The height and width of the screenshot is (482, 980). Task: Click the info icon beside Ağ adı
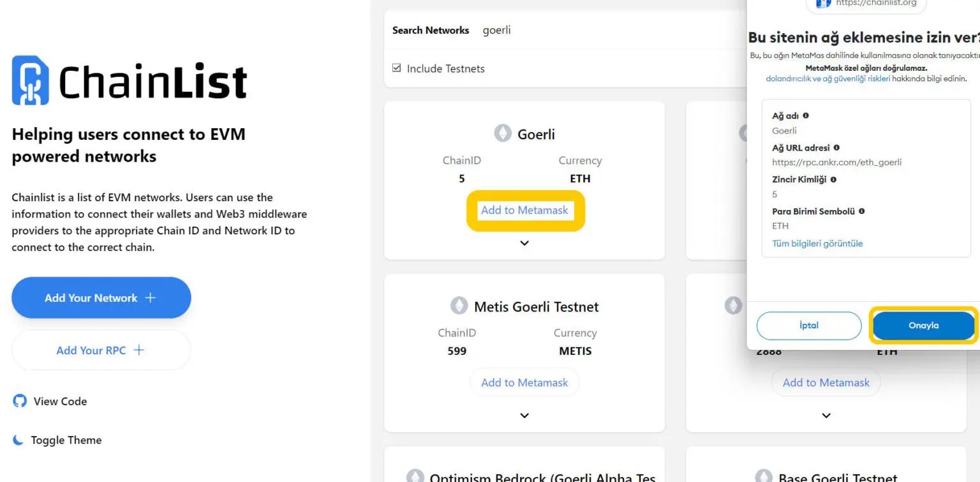[x=806, y=116]
